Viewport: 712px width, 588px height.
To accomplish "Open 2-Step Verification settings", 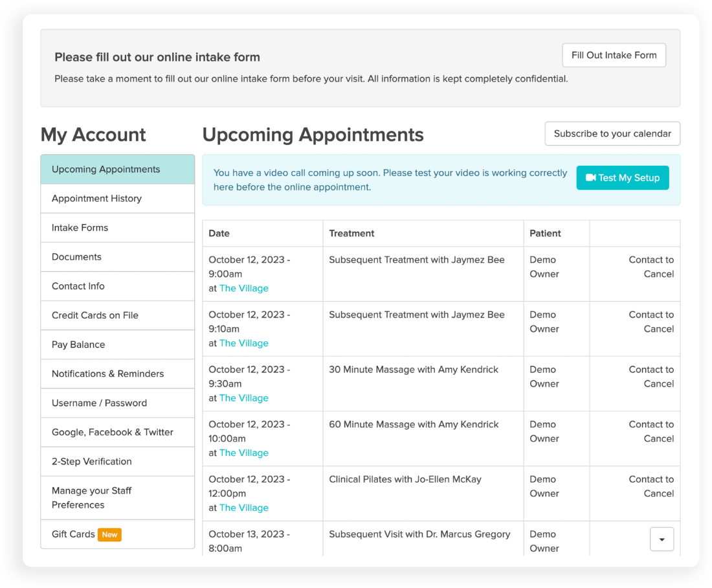I will [117, 462].
